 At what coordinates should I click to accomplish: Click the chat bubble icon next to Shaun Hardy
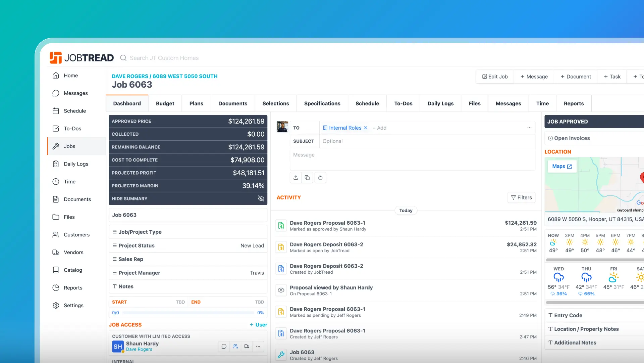[x=224, y=346]
